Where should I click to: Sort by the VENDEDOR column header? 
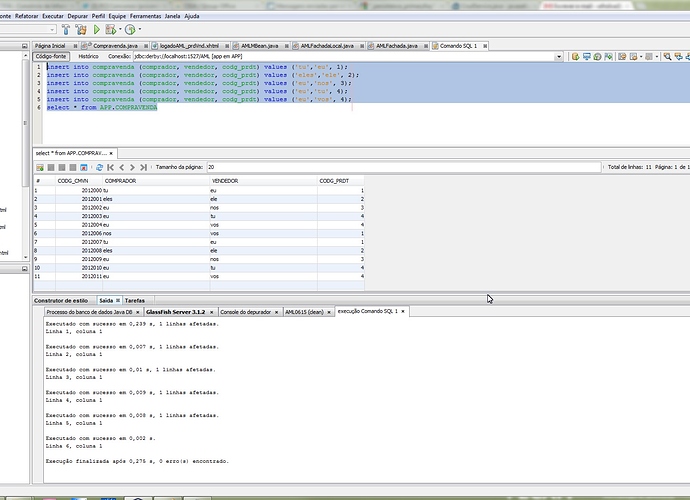point(264,181)
